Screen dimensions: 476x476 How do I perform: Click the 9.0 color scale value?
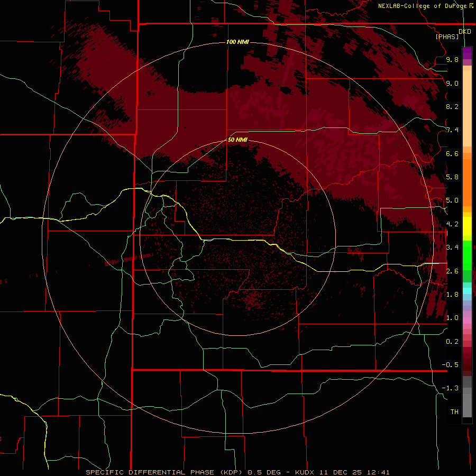452,83
